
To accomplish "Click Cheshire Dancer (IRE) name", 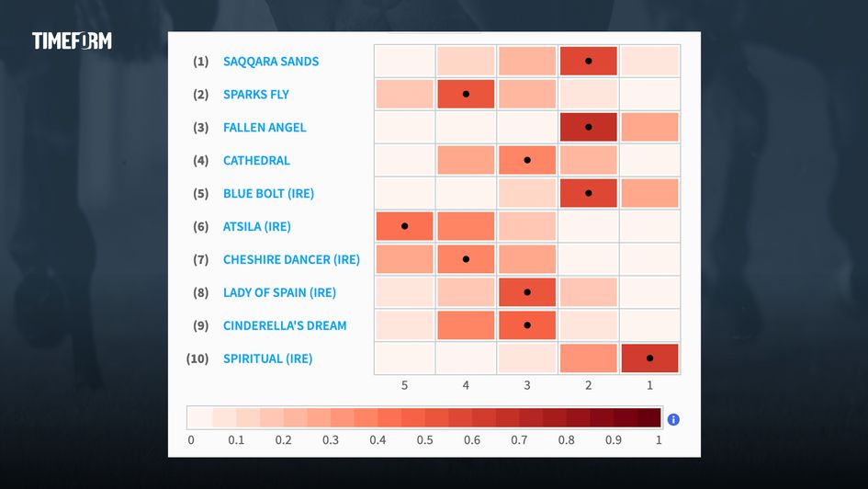I will click(291, 260).
